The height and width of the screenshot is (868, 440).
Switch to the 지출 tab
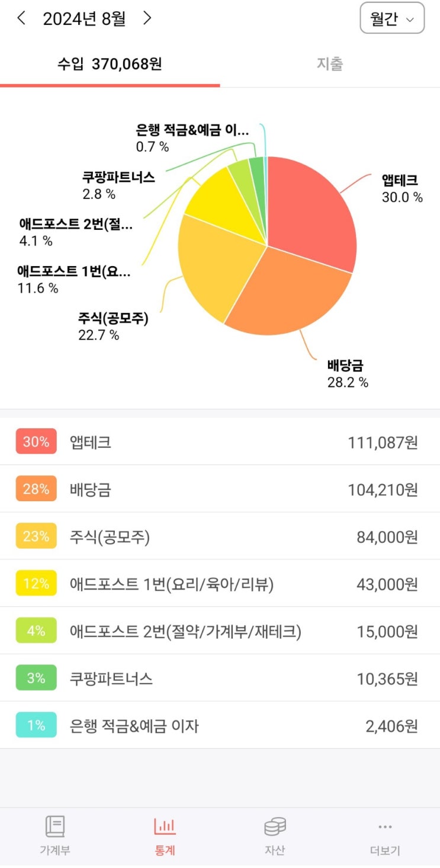pos(329,64)
